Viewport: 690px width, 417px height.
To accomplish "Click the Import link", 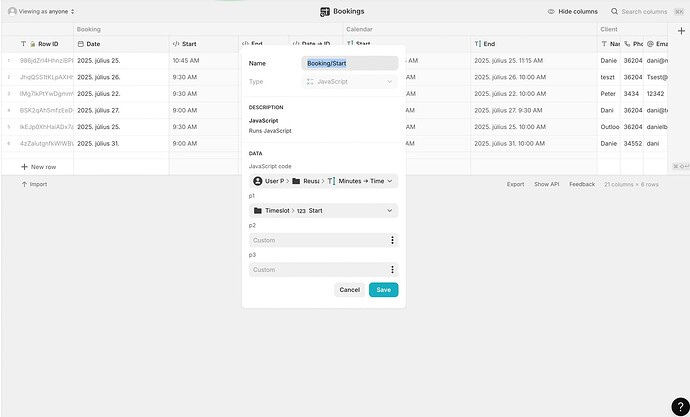I will 34,185.
